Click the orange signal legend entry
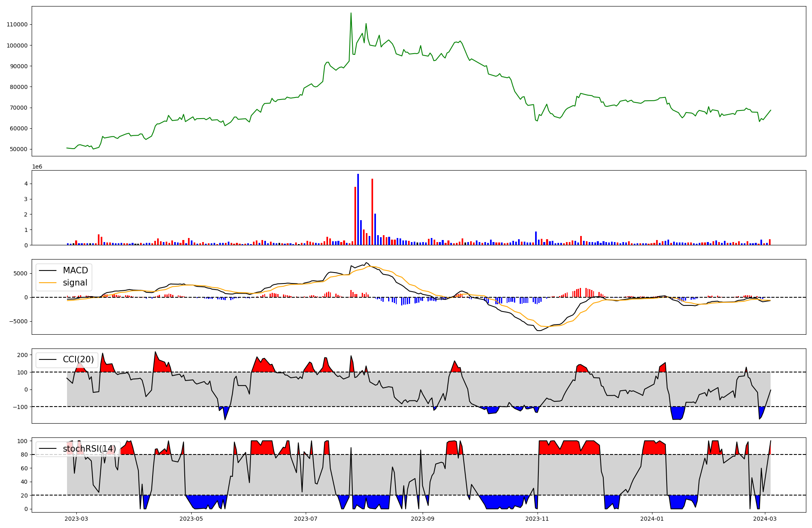The height and width of the screenshot is (528, 812). tap(75, 283)
